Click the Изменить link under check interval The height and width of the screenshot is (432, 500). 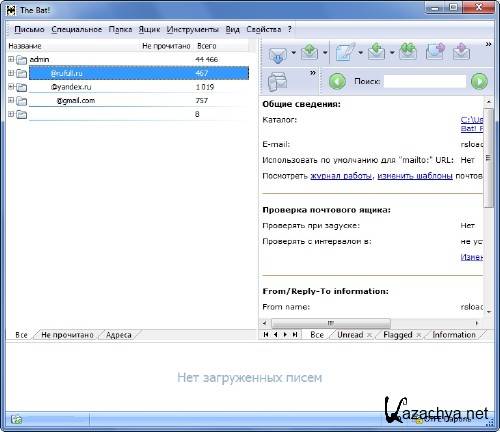pyautogui.click(x=472, y=257)
